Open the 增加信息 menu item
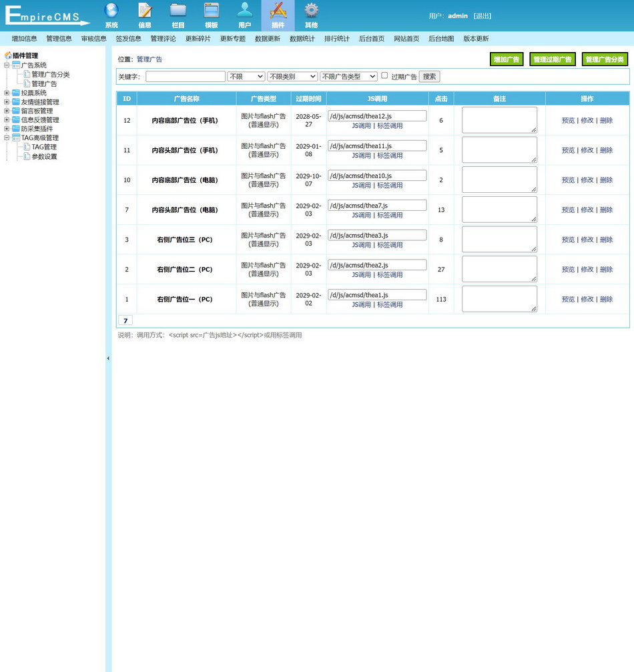Screen dimensions: 634x672 (x=25, y=39)
